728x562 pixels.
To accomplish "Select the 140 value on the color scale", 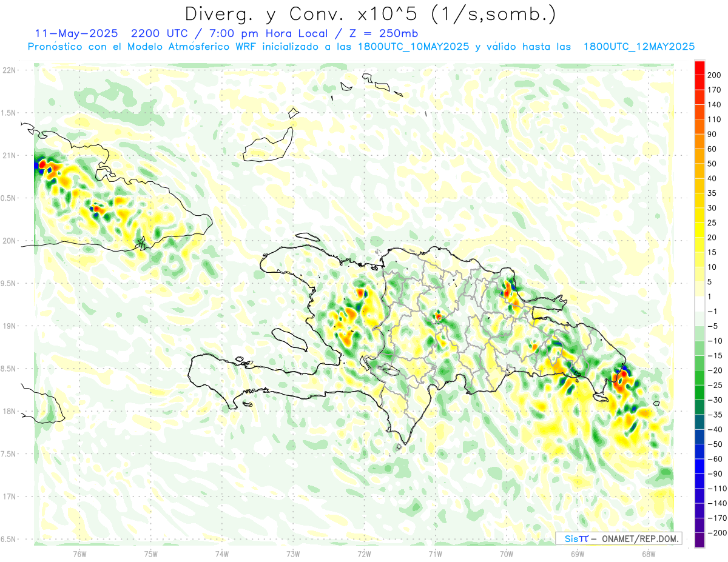I will click(715, 104).
